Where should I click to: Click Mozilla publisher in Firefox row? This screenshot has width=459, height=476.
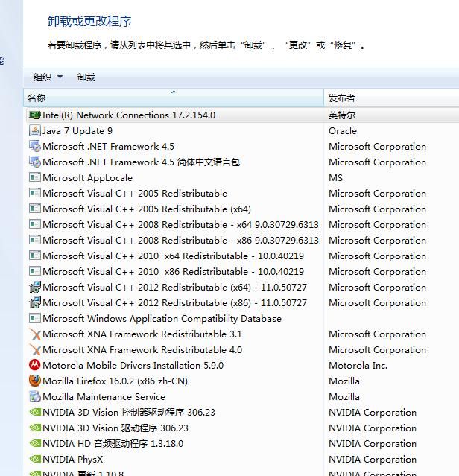tap(344, 381)
